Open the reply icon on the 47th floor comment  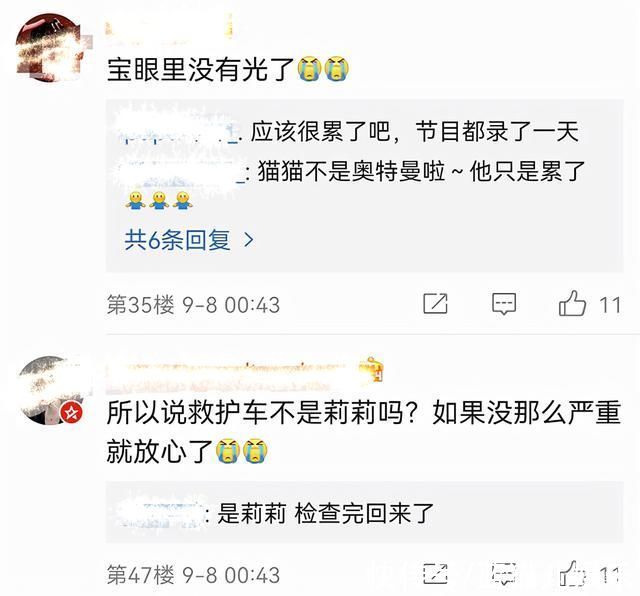click(504, 574)
